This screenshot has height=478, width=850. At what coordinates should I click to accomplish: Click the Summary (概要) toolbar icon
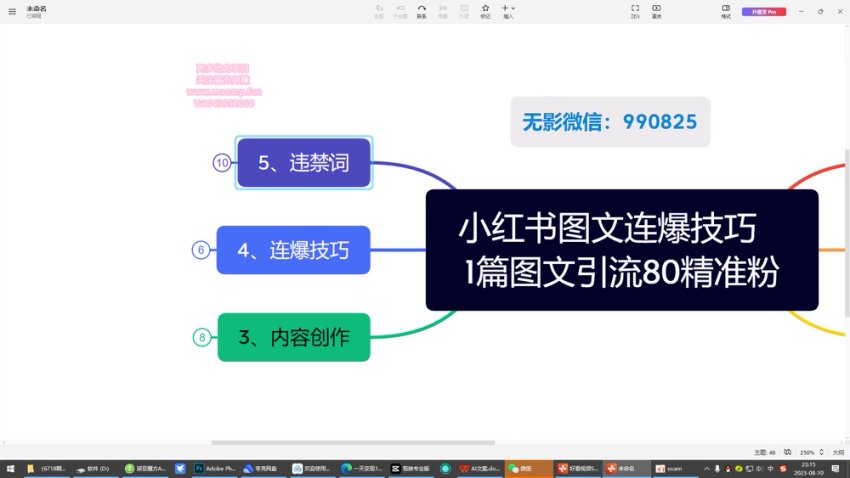(443, 10)
